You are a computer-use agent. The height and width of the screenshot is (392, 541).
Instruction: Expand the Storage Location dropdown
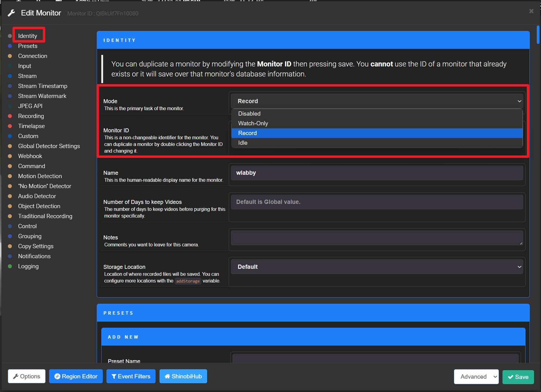tap(377, 267)
